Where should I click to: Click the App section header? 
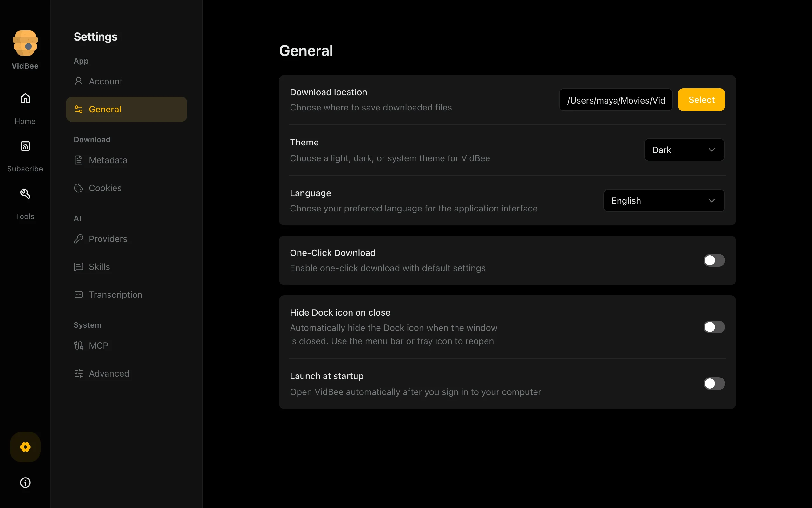(81, 61)
